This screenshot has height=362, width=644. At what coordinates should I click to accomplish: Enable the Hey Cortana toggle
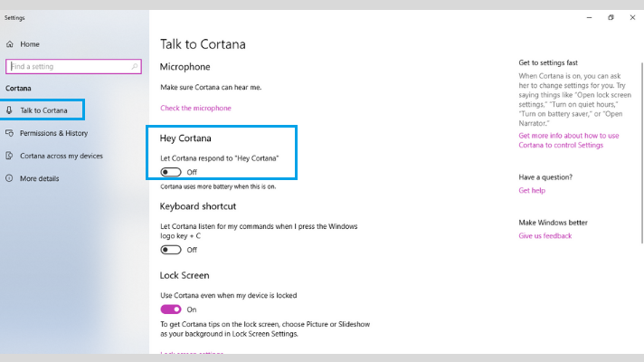coord(170,172)
